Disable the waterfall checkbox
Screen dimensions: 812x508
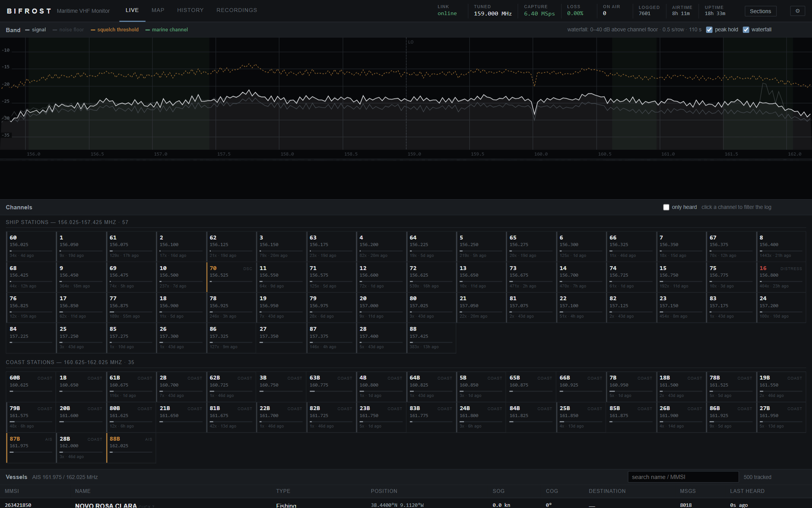click(746, 30)
